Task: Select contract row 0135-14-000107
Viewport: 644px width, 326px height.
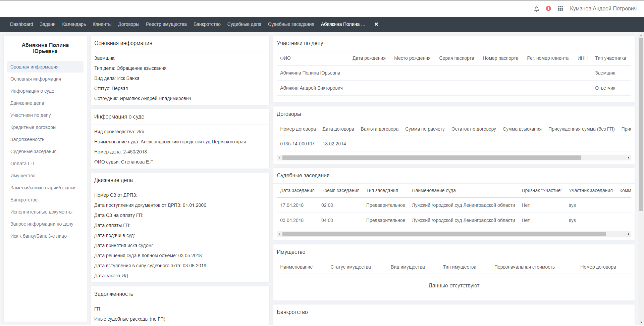Action: [x=297, y=144]
